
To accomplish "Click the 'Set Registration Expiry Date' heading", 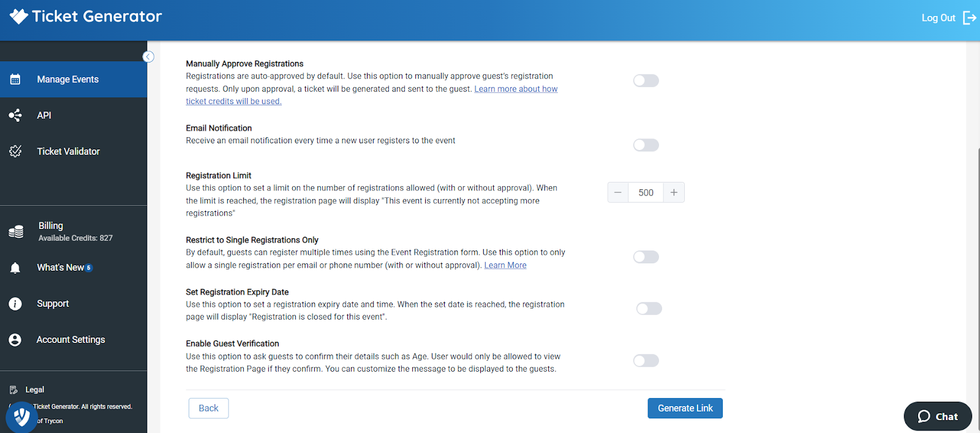I will [237, 292].
